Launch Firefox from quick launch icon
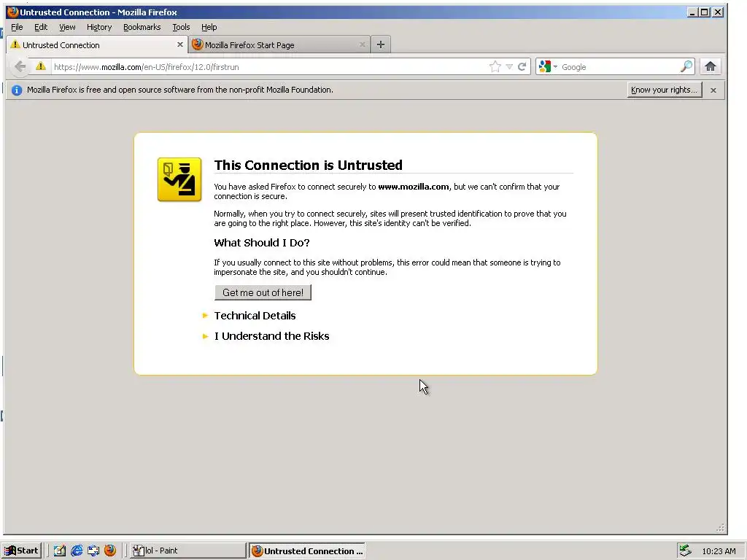Screen dimensions: 747x560 110,551
